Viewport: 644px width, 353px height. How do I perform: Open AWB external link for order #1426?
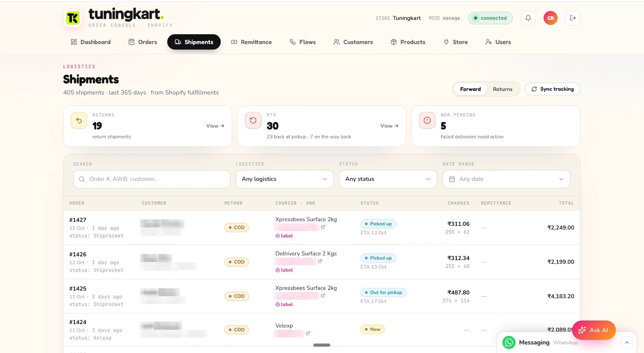(x=320, y=261)
